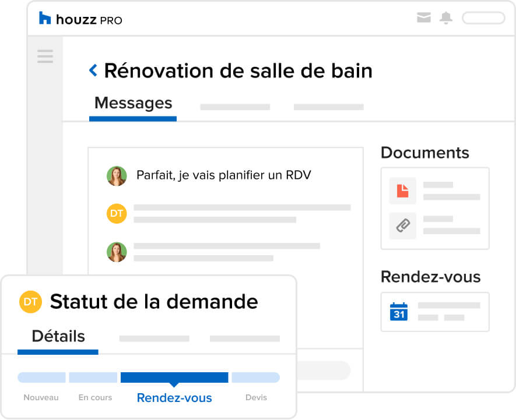Screen dimensions: 516x420
Task: Click the profile pill in header
Action: pos(483,18)
